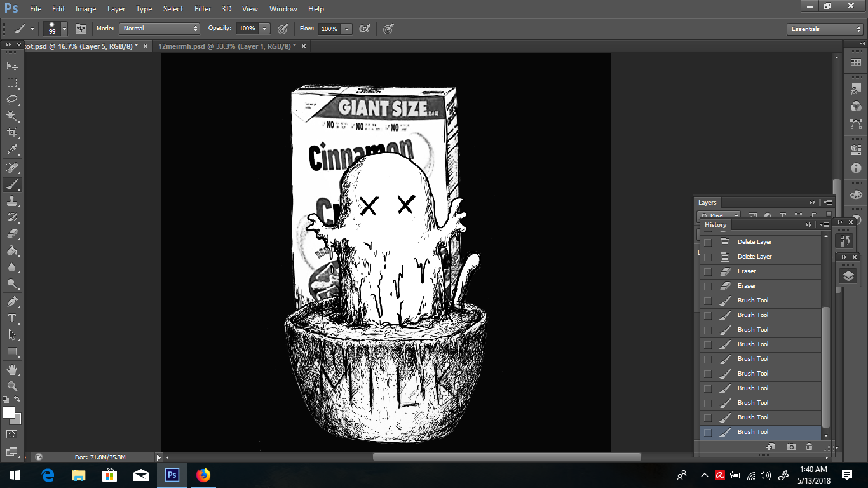Select the Pen tool

pos(12,301)
